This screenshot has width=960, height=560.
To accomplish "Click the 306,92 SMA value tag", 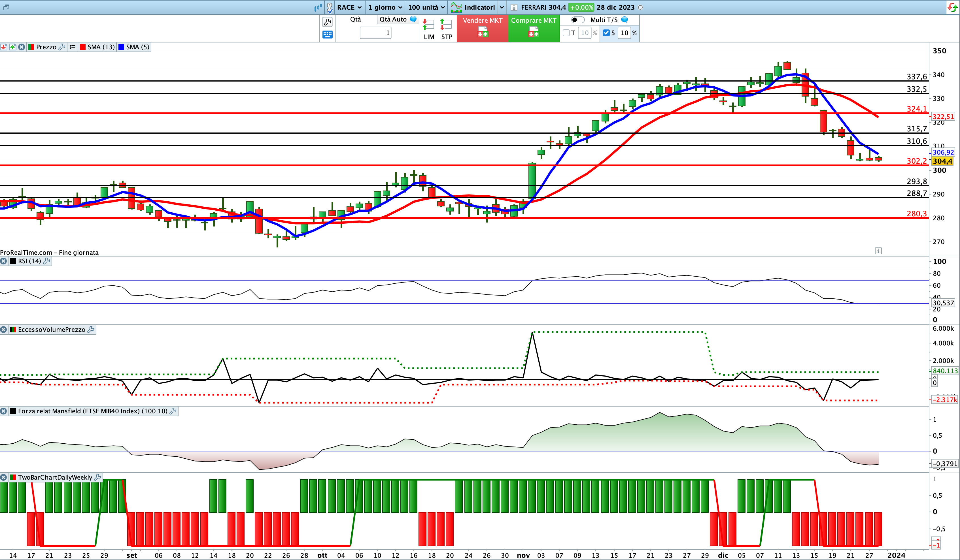I will tap(943, 152).
